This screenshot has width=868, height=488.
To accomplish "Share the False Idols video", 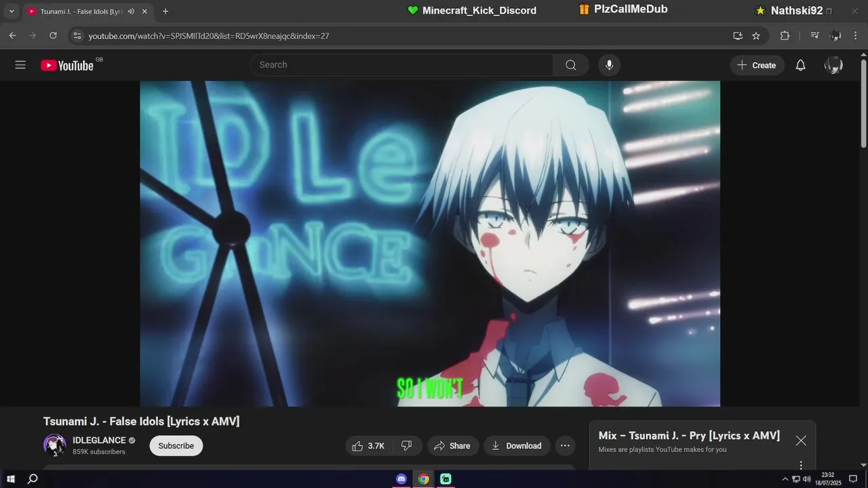I will coord(452,446).
